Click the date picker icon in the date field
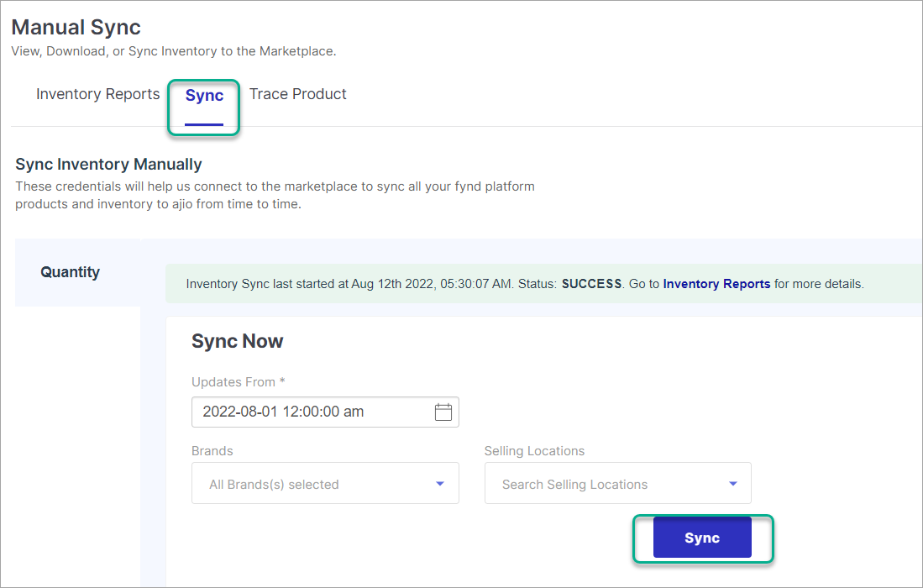The width and height of the screenshot is (923, 588). point(443,412)
